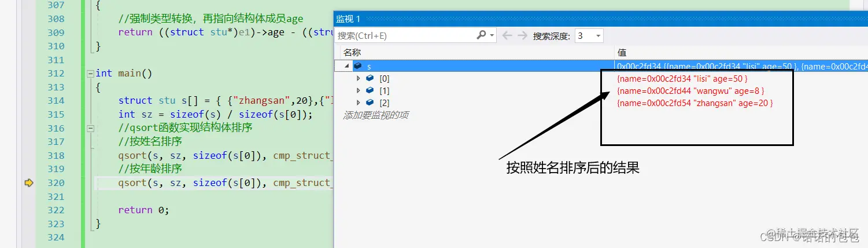Click the value containing "zhangsan" age=20
The height and width of the screenshot is (248, 868).
(695, 103)
